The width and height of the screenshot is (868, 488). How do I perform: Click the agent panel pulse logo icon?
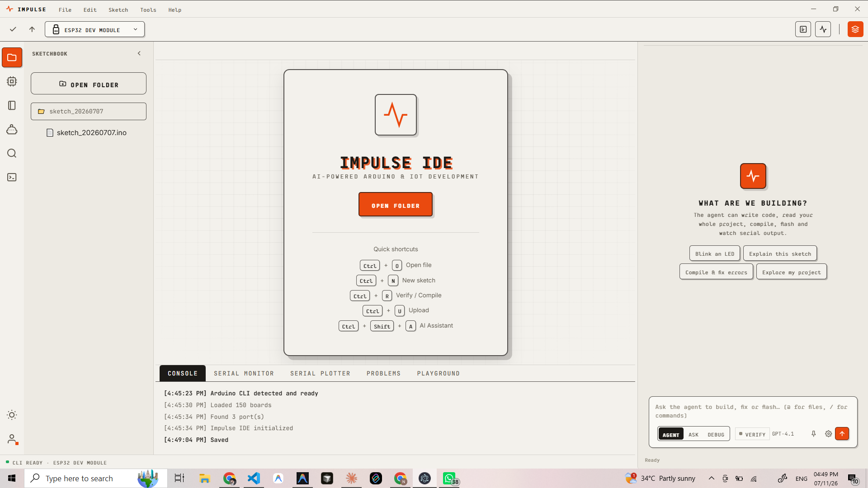[753, 176]
